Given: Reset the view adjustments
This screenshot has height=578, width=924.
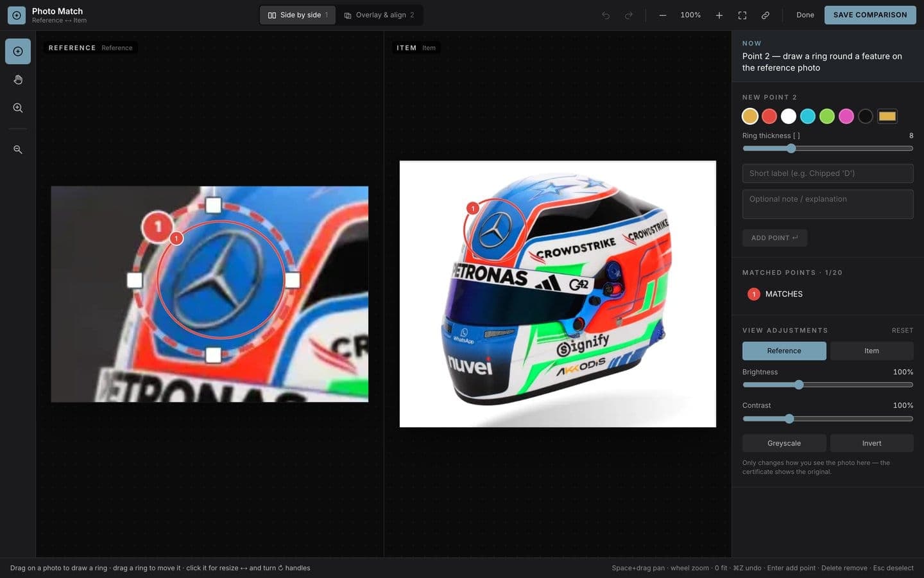Looking at the screenshot, I should tap(902, 331).
